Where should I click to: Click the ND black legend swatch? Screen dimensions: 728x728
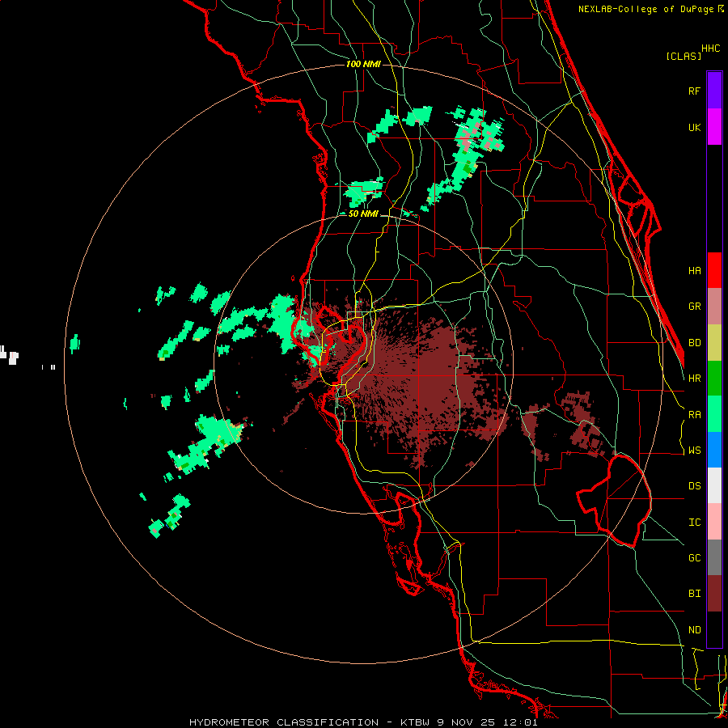714,629
